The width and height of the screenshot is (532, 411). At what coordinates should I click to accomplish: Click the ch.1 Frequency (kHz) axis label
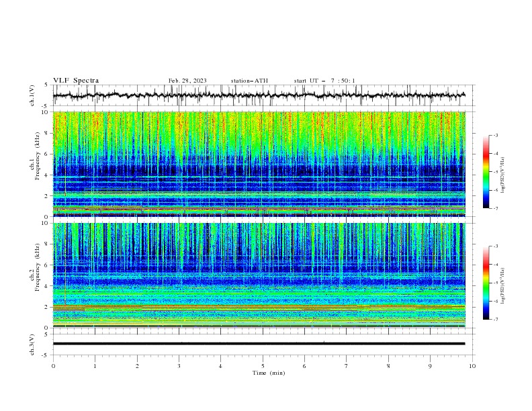35,156
